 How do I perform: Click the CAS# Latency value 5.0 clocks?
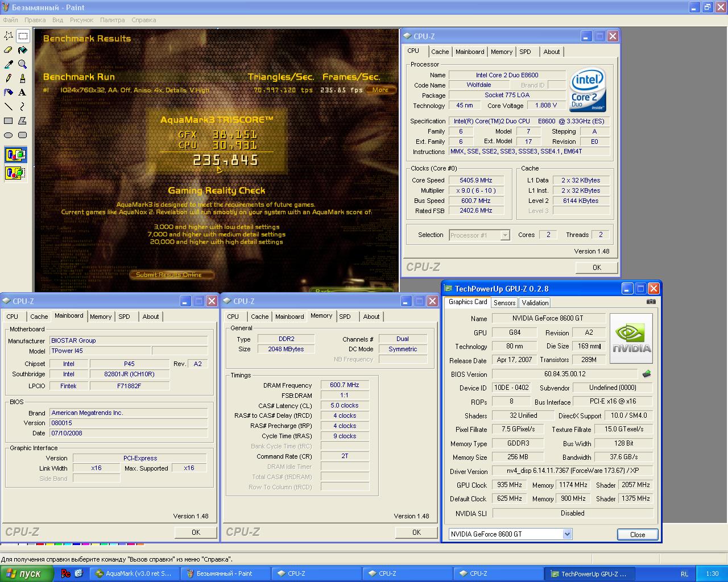click(x=345, y=405)
